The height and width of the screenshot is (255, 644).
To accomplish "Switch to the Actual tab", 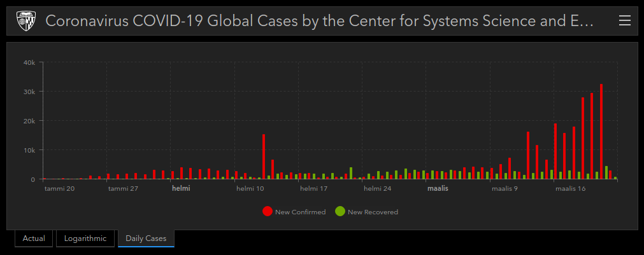I will pyautogui.click(x=34, y=238).
